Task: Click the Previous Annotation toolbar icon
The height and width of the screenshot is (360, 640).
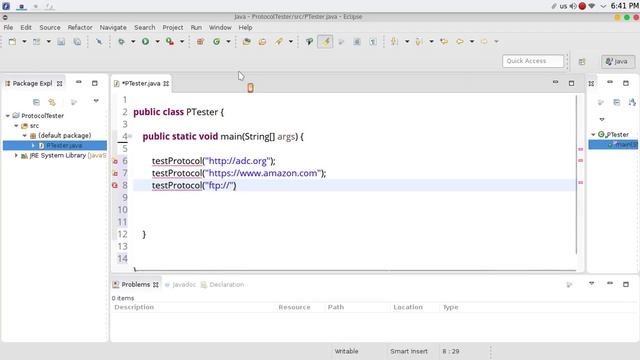Action: coord(419,41)
